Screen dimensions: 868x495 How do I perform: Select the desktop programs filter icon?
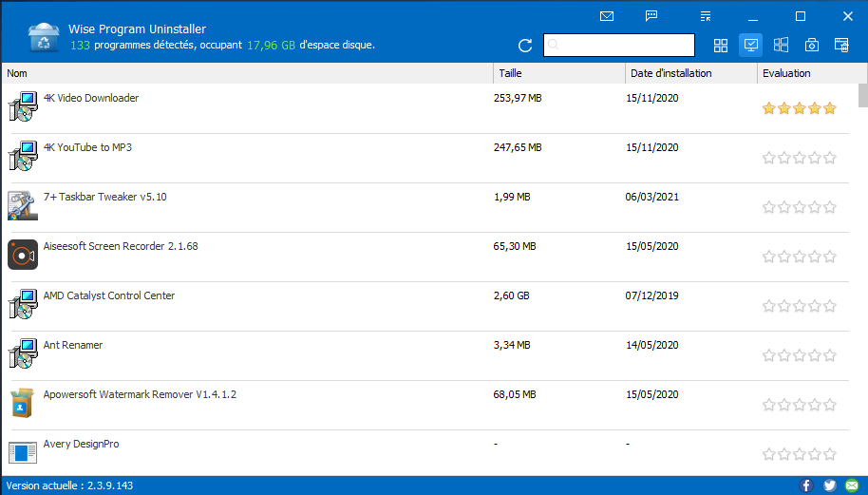(751, 46)
